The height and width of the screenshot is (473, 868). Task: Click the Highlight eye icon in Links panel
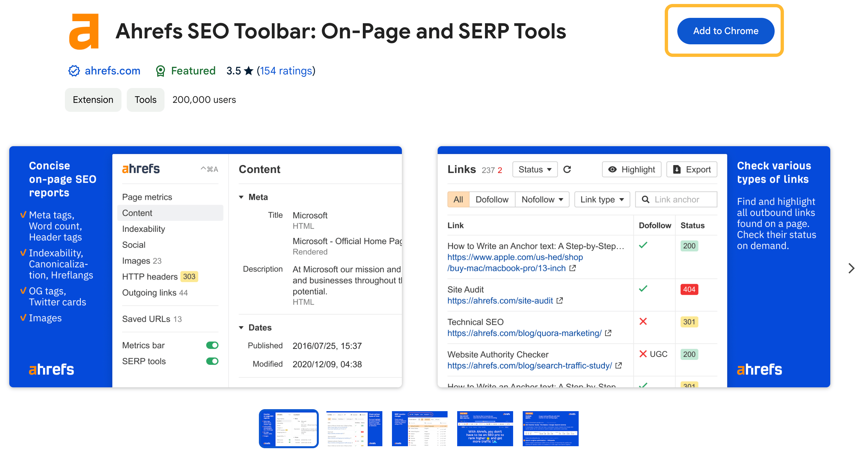(613, 169)
